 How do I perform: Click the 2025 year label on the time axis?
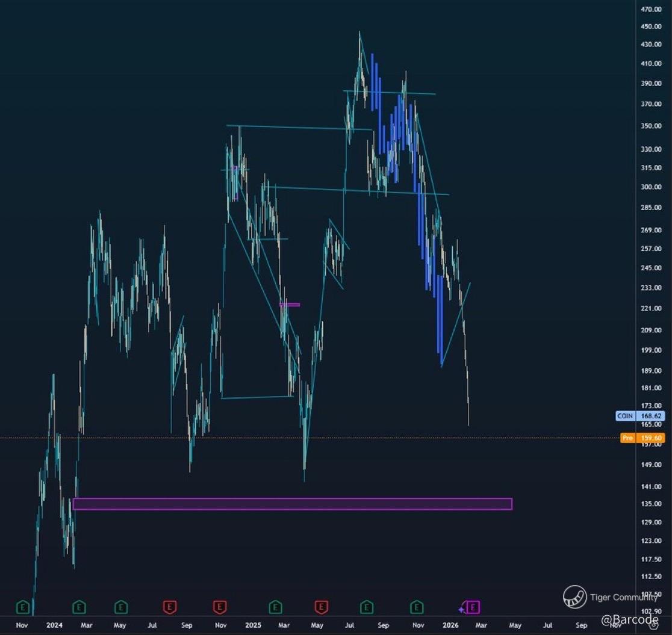point(253,625)
